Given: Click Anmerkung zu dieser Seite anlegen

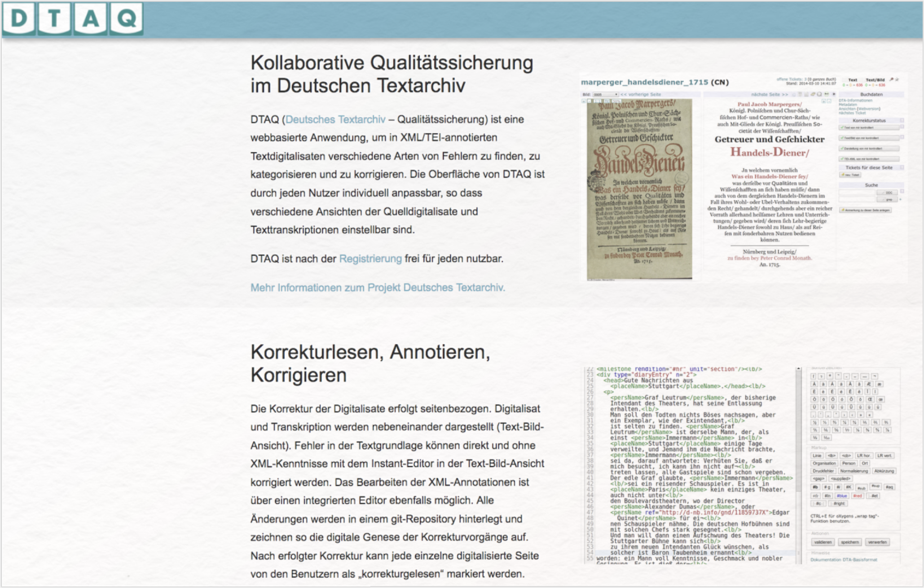Looking at the screenshot, I should (866, 210).
